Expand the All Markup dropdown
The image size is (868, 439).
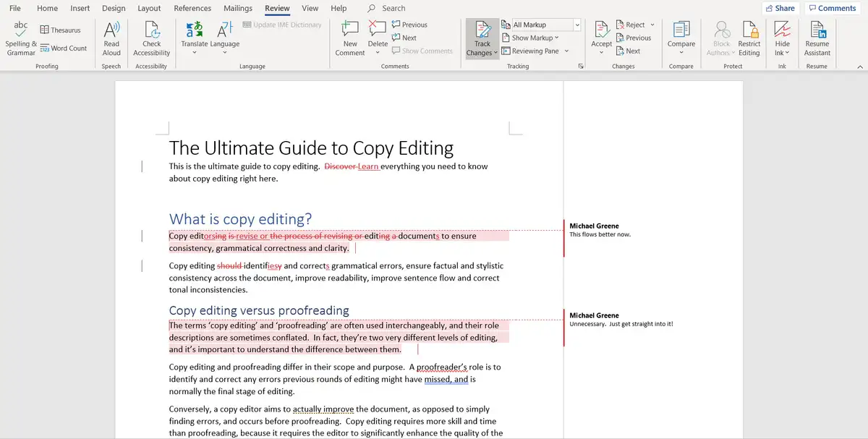[x=576, y=25]
